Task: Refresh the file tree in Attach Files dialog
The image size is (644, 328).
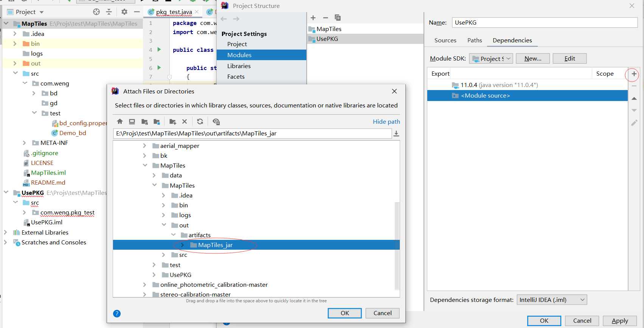Action: (200, 121)
